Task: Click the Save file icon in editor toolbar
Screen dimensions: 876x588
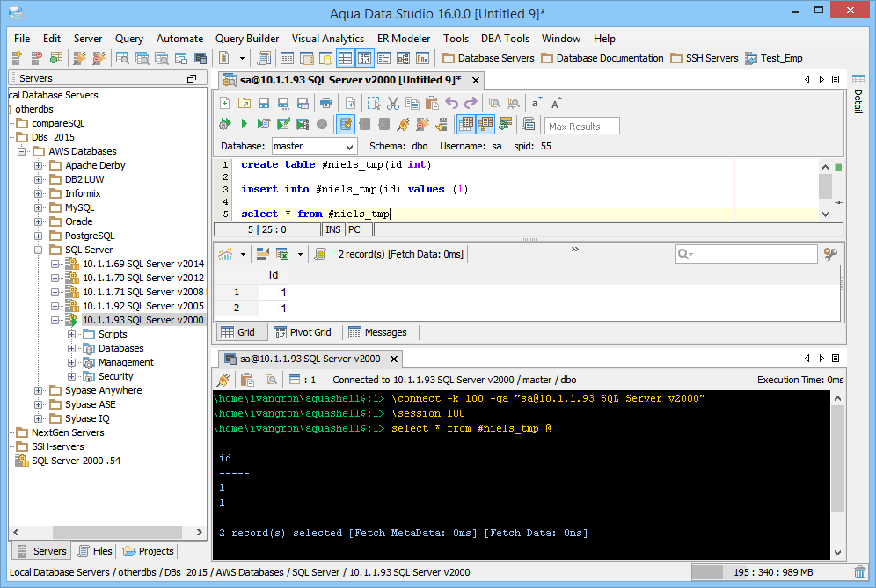Action: 264,103
